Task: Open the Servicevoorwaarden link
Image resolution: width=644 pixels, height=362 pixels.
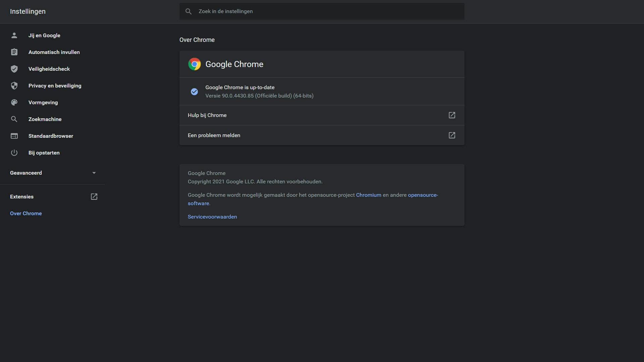Action: pos(212,217)
